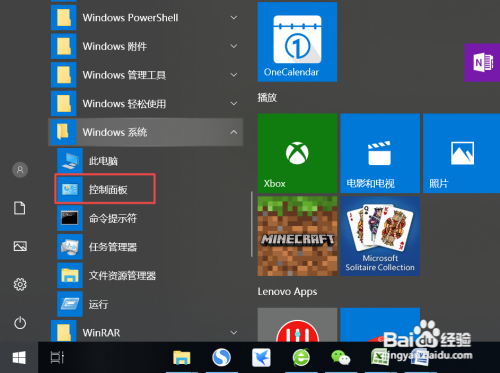The height and width of the screenshot is (373, 500).
Task: Launch the Xbox tile
Action: point(297,153)
